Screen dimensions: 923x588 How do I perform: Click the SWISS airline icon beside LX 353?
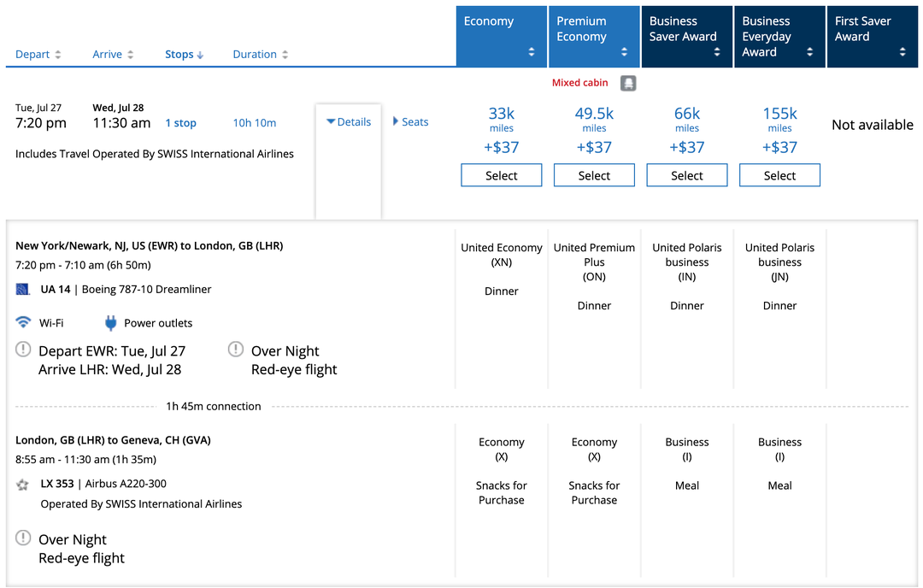pyautogui.click(x=23, y=484)
